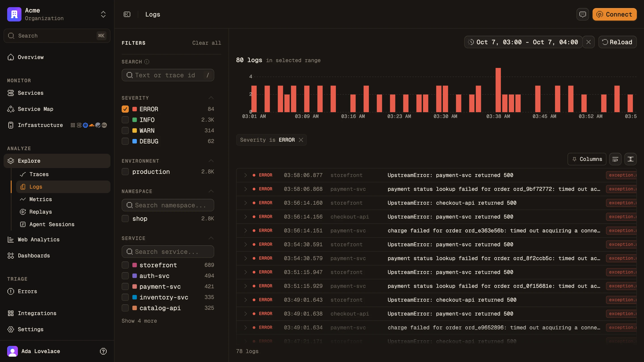
Task: Collapse the Service filter section
Action: pos(211,238)
